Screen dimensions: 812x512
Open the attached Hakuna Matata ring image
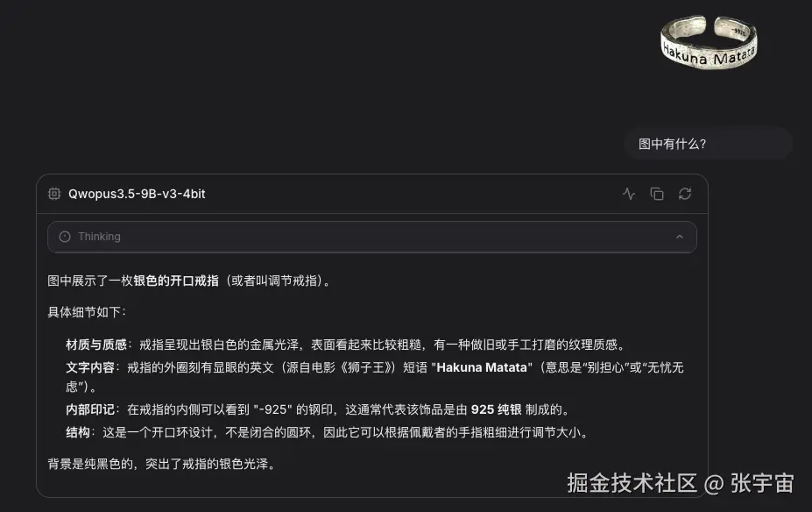pyautogui.click(x=709, y=41)
